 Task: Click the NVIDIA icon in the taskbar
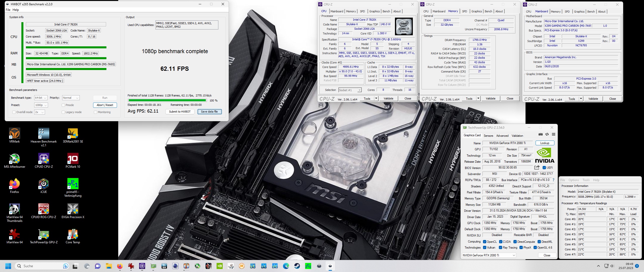coord(219,266)
